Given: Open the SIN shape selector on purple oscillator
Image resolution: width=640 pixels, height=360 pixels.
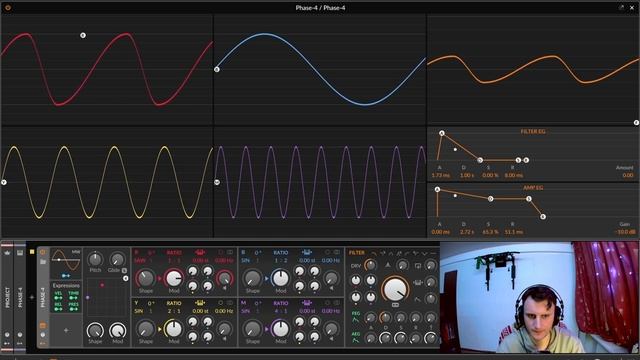Looking at the screenshot, I should [246, 311].
